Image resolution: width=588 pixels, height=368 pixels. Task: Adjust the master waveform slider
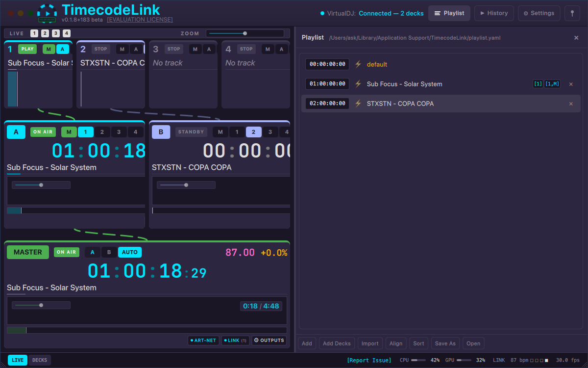[x=41, y=305]
